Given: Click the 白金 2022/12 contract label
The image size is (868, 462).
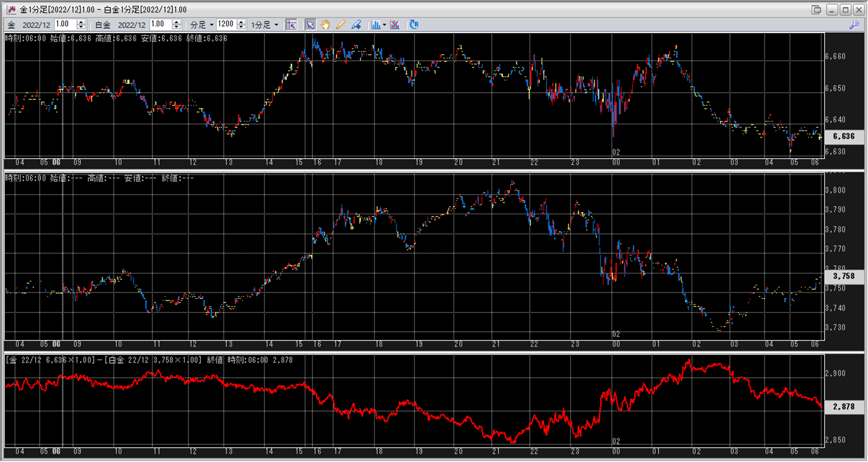Looking at the screenshot, I should (131, 25).
